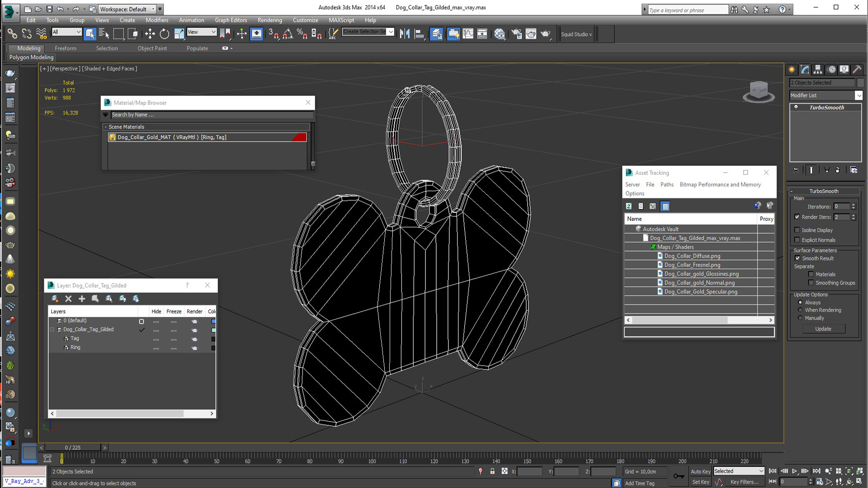Uncheck Smooth Result checkbox
Viewport: 868px width, 488px height.
pos(797,258)
